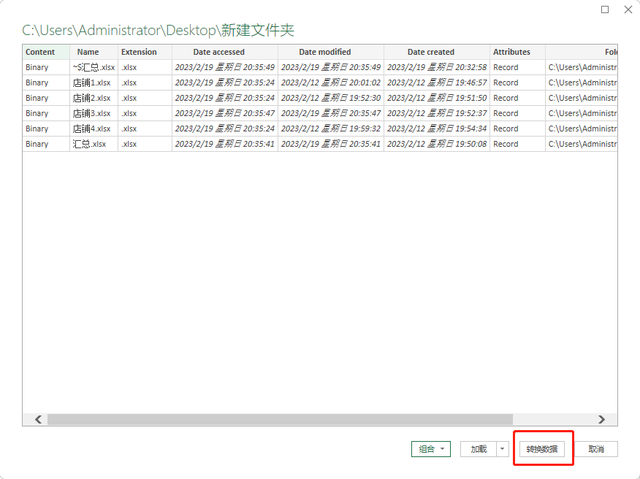Click Record cell in 店铺4.xlsx row
Image resolution: width=640 pixels, height=479 pixels.
coord(518,129)
